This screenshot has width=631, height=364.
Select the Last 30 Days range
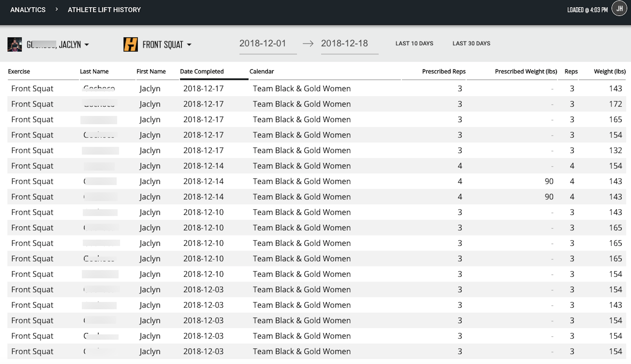(471, 43)
